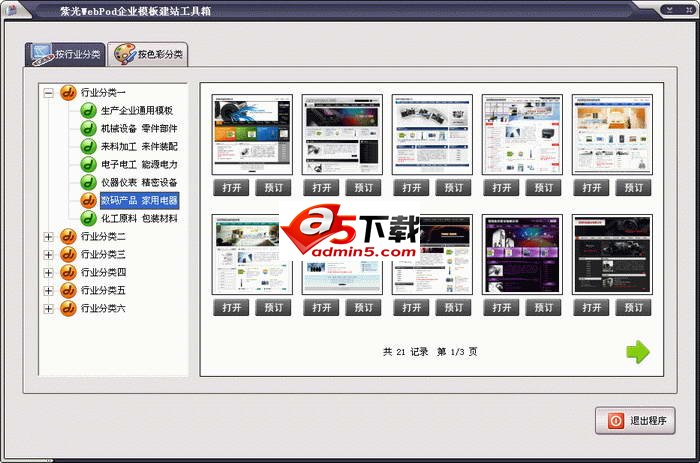Expand the 行业分类五 tree node

[x=48, y=291]
